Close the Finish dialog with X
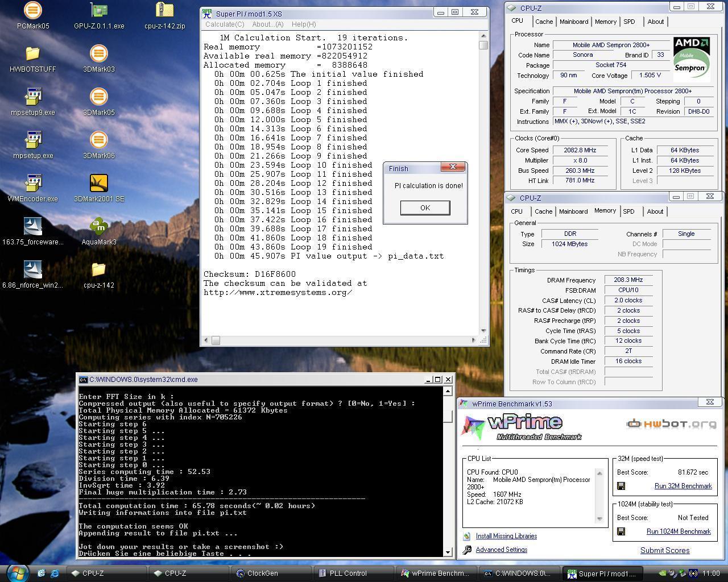728x582 pixels. [453, 167]
